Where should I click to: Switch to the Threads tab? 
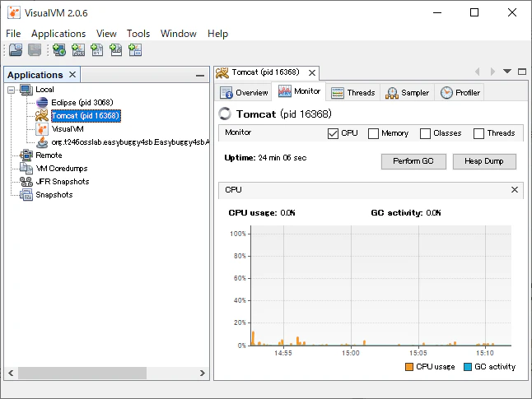click(353, 92)
